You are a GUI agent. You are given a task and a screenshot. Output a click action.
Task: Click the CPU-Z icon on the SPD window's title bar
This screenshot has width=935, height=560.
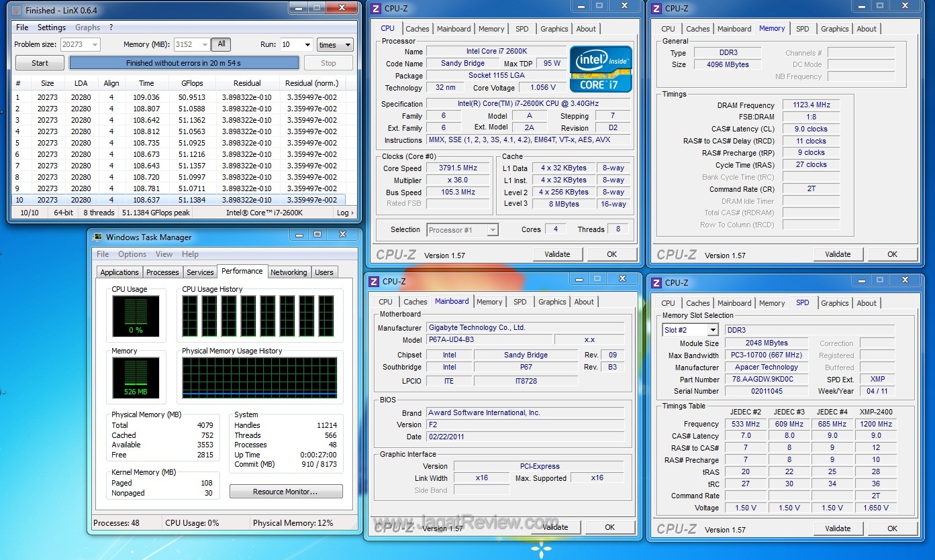tap(656, 282)
